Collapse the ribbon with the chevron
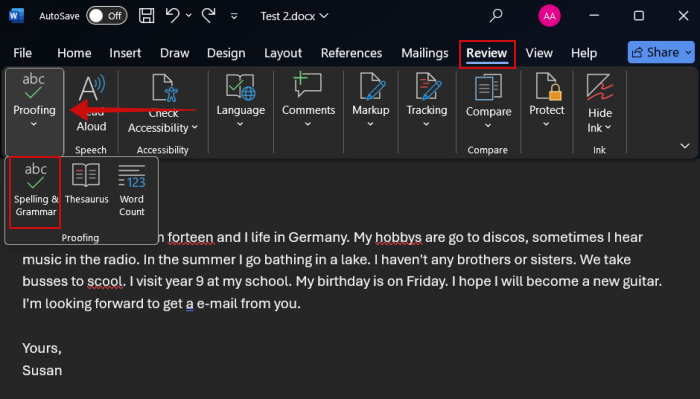The height and width of the screenshot is (399, 700). point(684,146)
